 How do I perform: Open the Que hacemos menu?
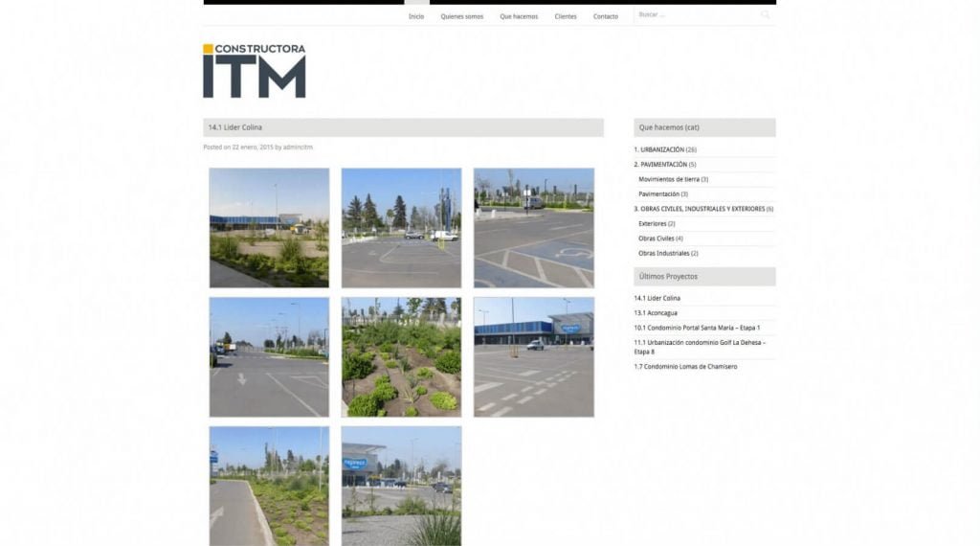click(519, 16)
